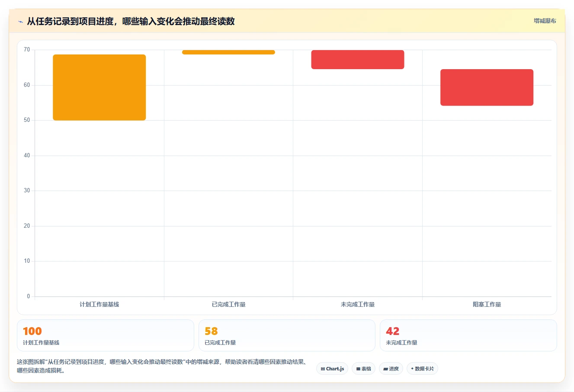Click the 未完成工作量 x-axis label
Image resolution: width=574 pixels, height=392 pixels.
(x=358, y=304)
